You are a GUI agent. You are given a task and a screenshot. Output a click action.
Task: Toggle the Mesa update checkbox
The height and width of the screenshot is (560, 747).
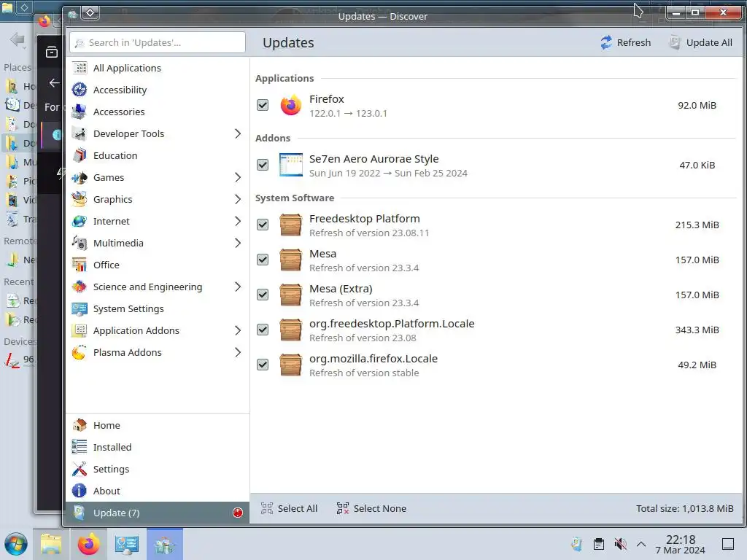coord(263,260)
